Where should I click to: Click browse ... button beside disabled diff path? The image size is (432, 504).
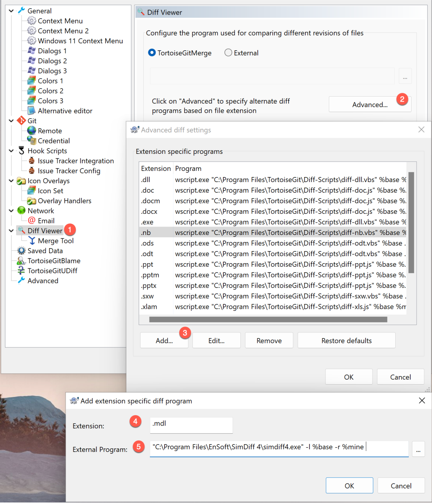point(405,76)
